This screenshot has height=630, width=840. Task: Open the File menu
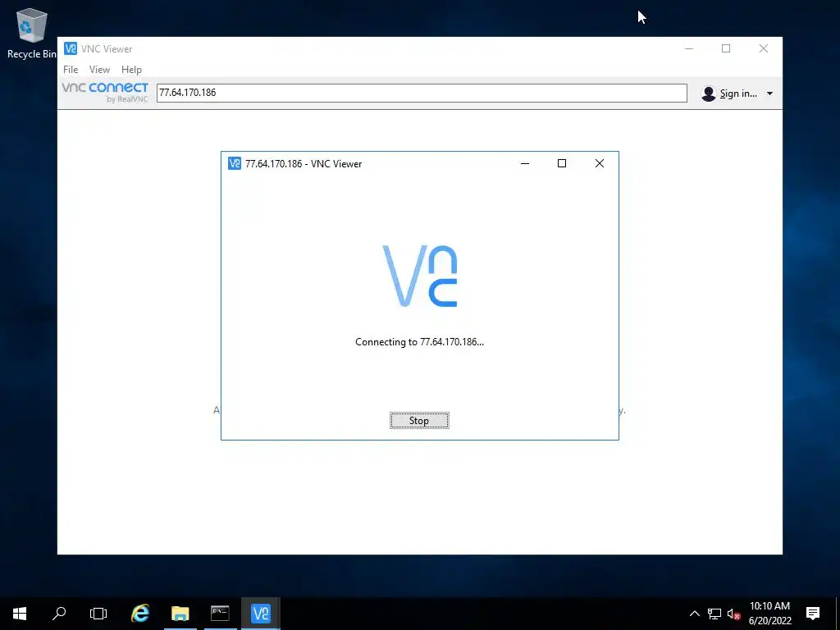71,70
